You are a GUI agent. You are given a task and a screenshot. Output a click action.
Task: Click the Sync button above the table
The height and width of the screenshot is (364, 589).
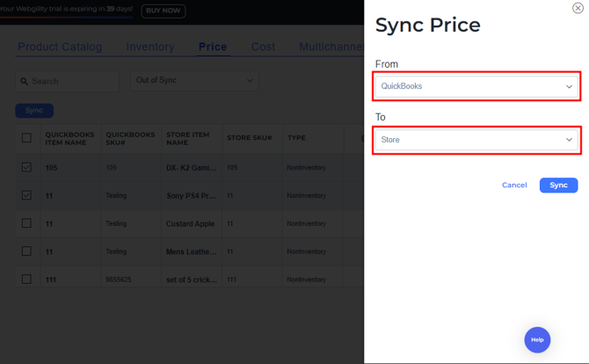click(34, 111)
